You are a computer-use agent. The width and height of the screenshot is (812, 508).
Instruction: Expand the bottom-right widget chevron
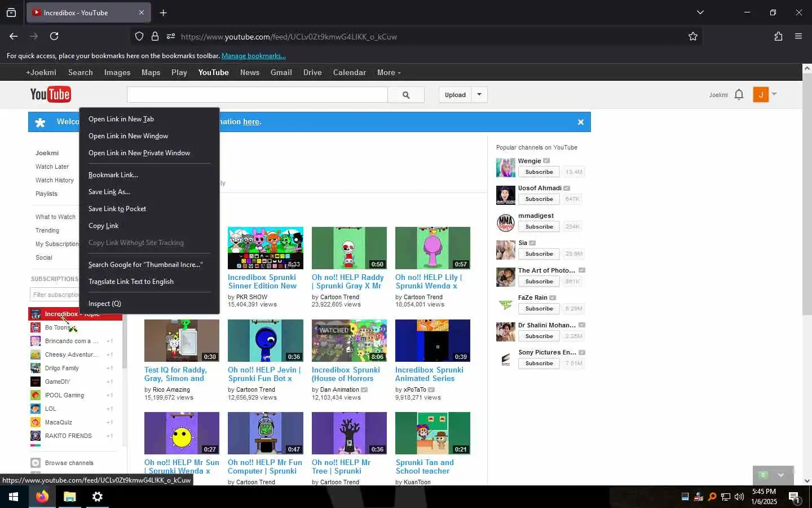(x=781, y=475)
